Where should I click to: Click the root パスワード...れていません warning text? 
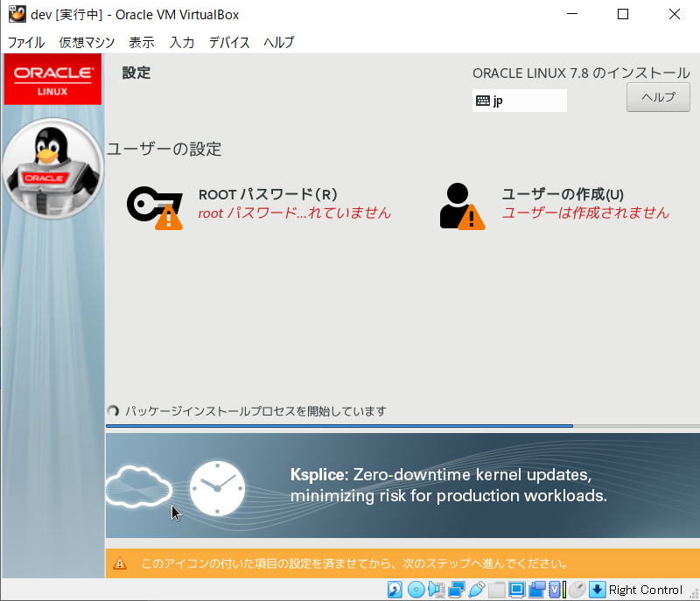pyautogui.click(x=295, y=213)
